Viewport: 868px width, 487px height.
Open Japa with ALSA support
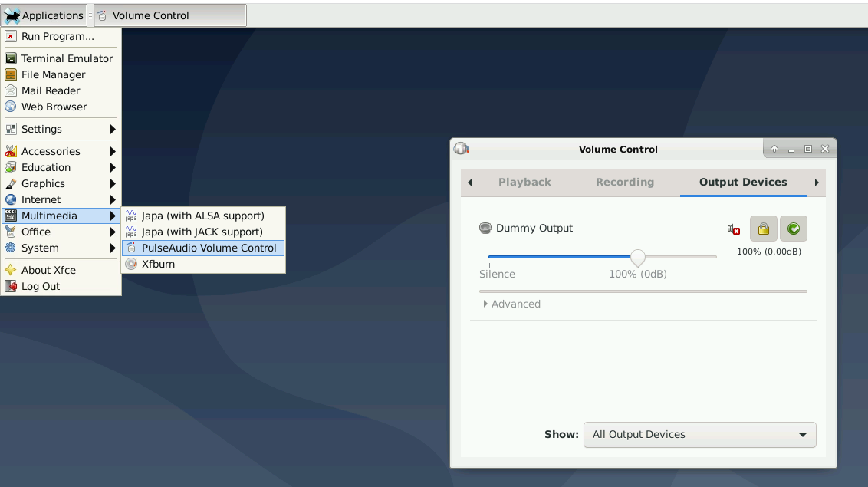pos(203,216)
